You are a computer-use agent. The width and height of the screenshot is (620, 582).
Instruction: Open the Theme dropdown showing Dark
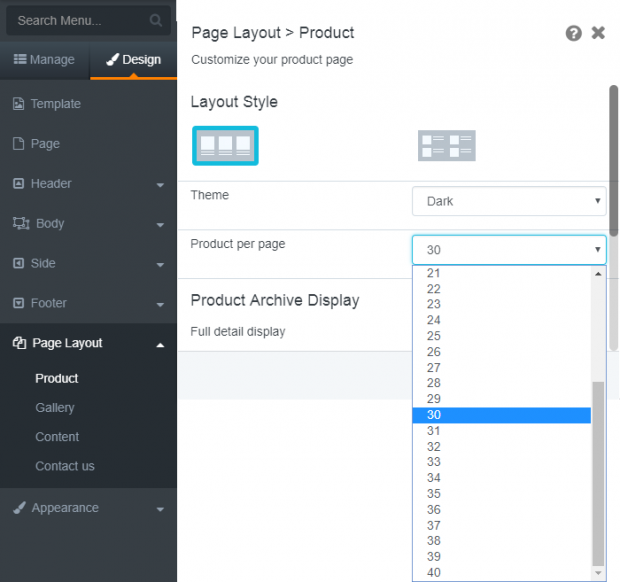point(509,201)
